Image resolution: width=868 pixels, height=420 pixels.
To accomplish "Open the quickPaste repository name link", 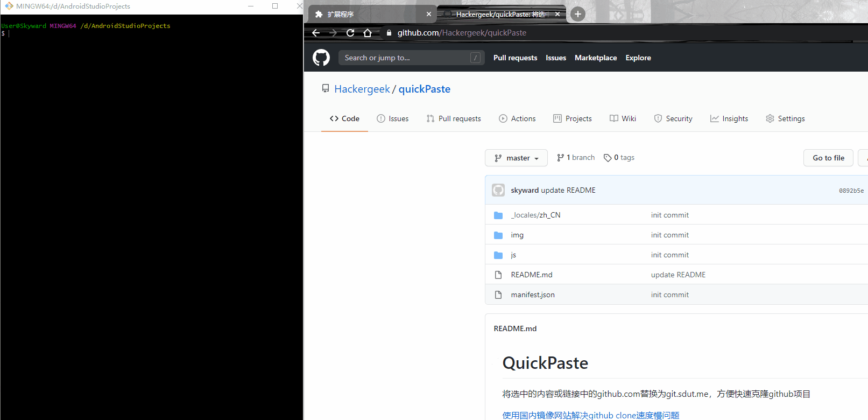I will point(425,89).
